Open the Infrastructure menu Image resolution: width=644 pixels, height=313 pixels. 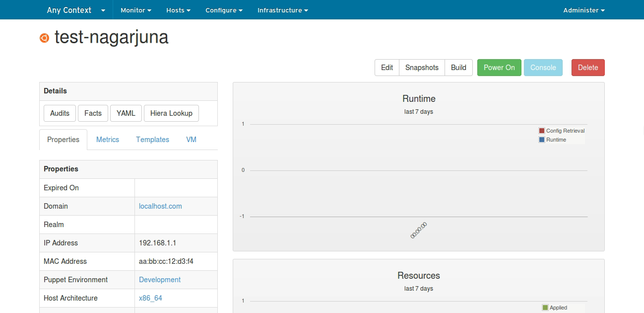(x=283, y=10)
